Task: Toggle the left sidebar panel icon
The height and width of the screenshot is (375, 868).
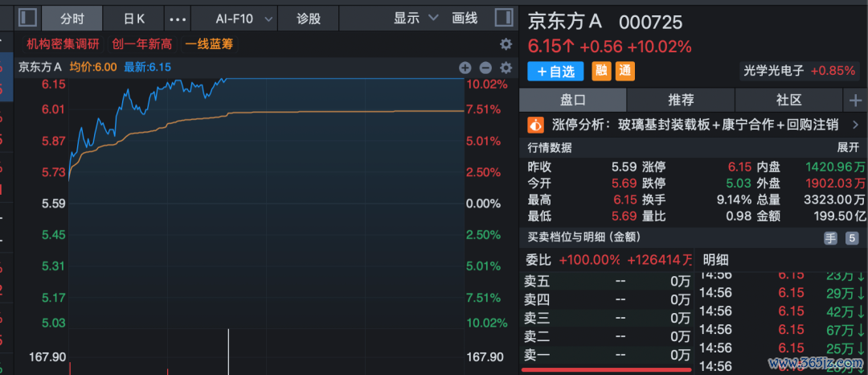Action: pos(27,19)
